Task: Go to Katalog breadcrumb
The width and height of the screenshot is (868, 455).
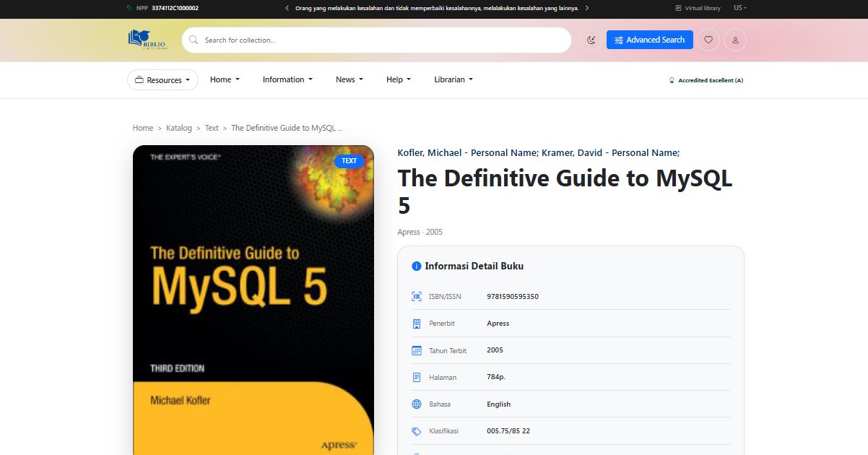Action: (179, 128)
